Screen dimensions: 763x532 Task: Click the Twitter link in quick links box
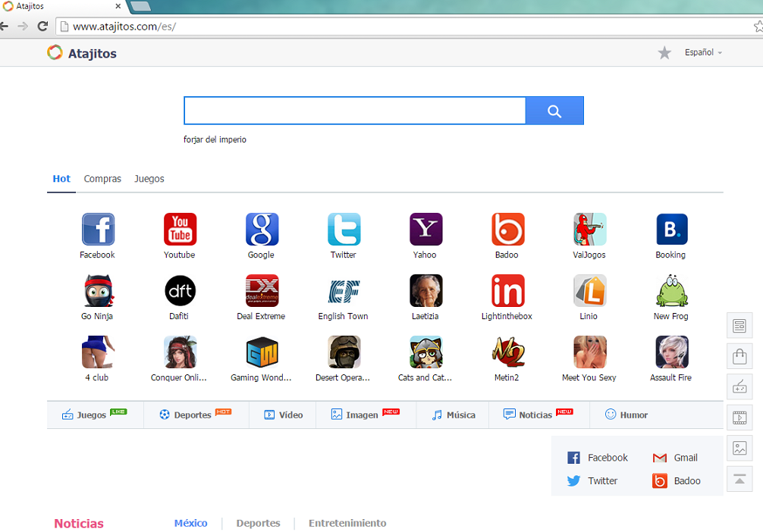pyautogui.click(x=592, y=481)
